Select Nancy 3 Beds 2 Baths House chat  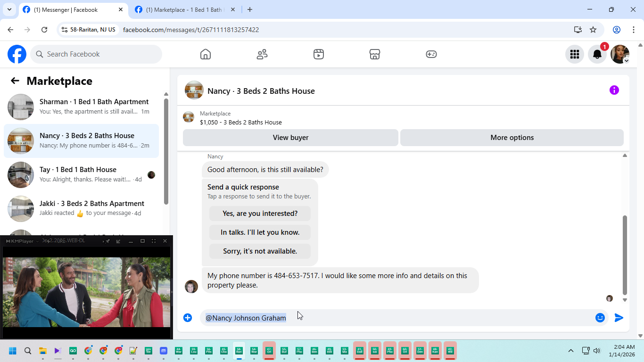(x=81, y=140)
